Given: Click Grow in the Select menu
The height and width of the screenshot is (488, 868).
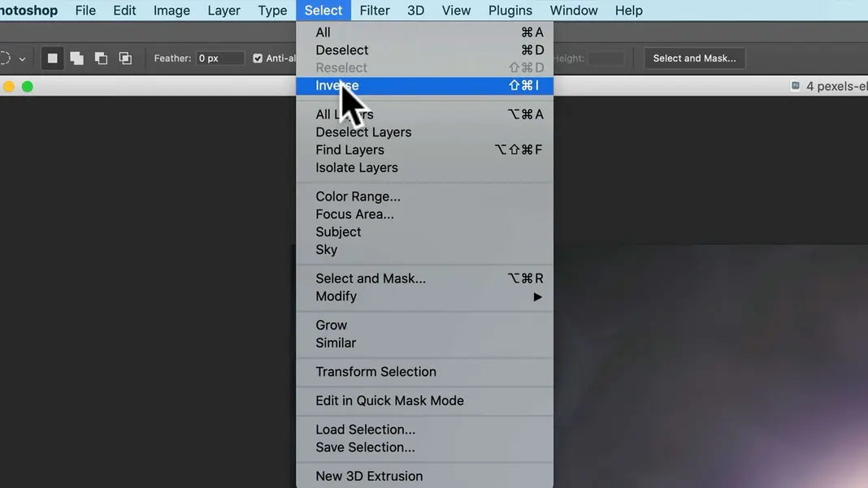Looking at the screenshot, I should click(x=424, y=325).
